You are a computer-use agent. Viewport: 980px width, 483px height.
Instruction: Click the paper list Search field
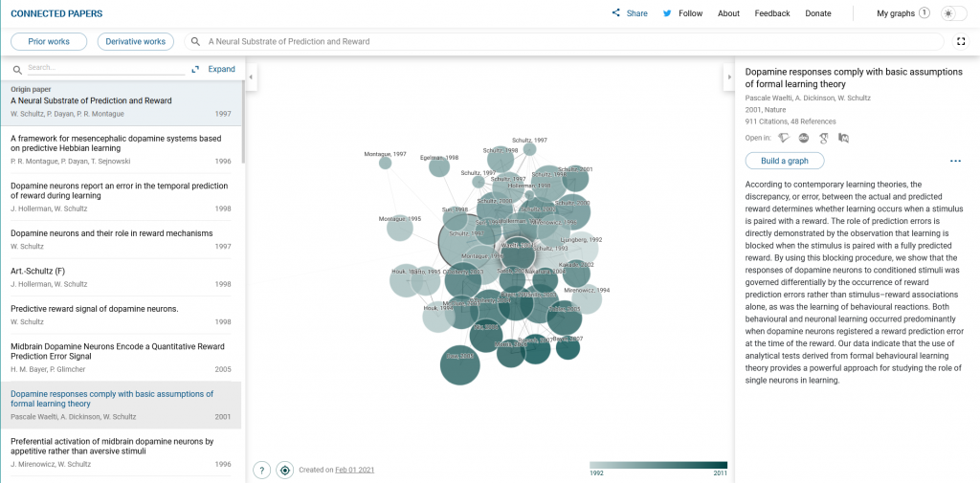click(105, 68)
